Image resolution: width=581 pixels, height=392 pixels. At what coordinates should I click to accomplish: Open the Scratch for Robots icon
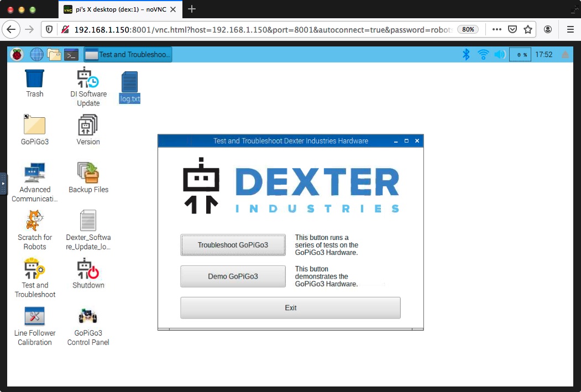pyautogui.click(x=34, y=221)
